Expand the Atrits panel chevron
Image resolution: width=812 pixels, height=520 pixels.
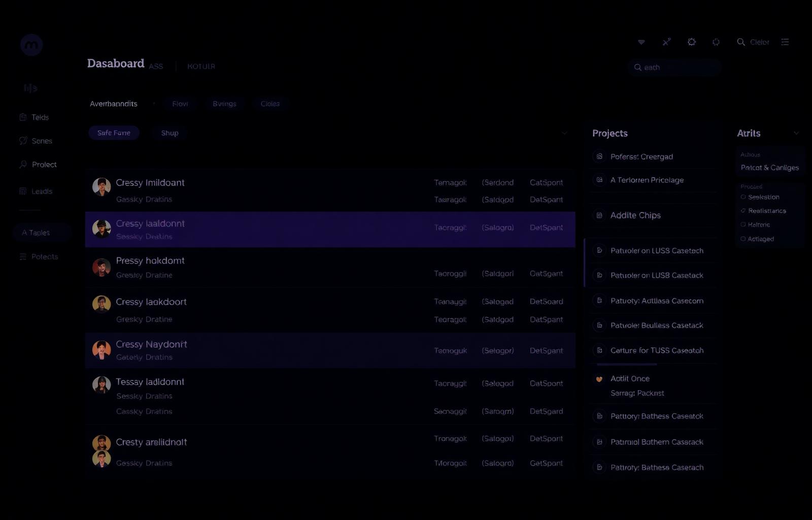coord(796,133)
